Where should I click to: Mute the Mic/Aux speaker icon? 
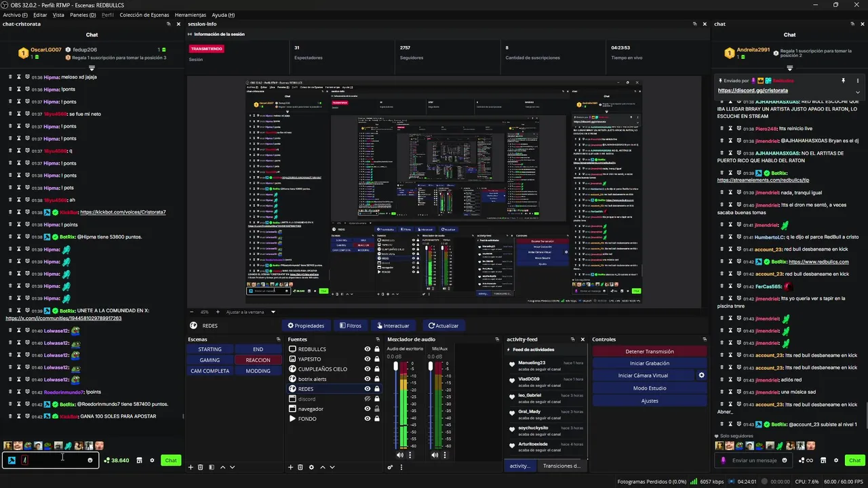435,455
